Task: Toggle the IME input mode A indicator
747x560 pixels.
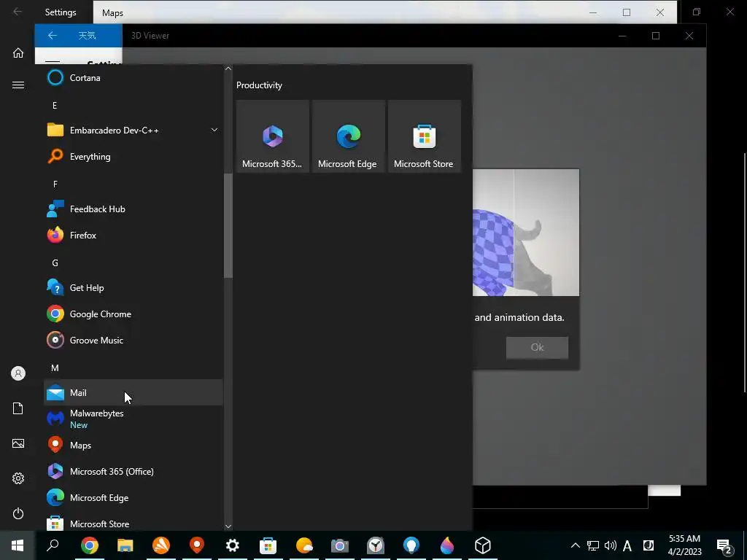Action: 627,545
